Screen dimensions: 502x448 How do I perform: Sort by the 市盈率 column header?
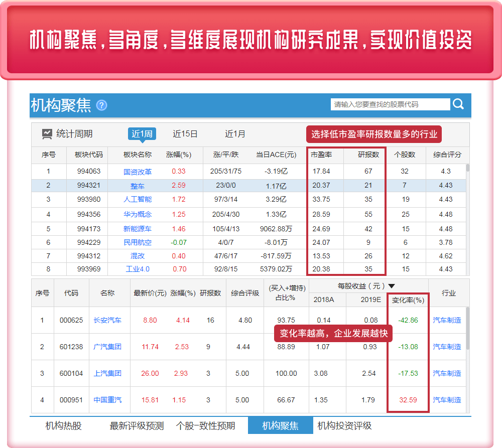(x=321, y=155)
